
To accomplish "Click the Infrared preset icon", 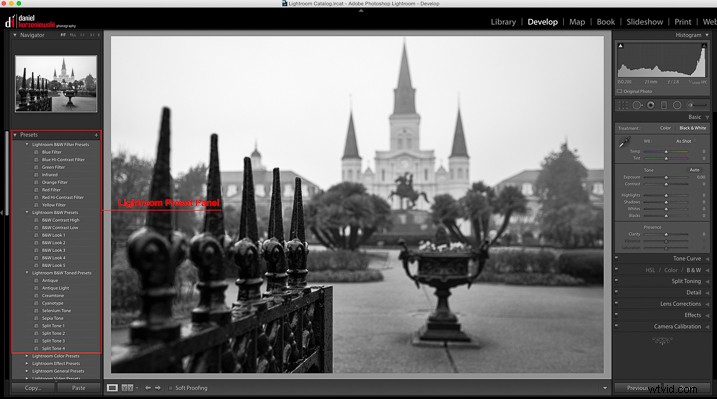I will [36, 175].
